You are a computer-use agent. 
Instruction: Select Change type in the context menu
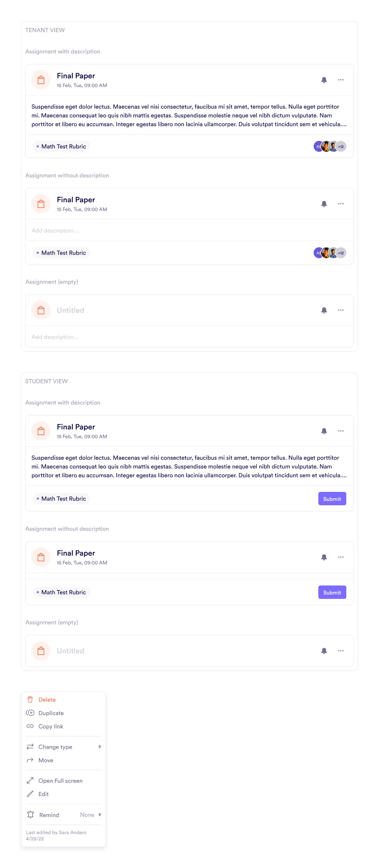(55, 747)
